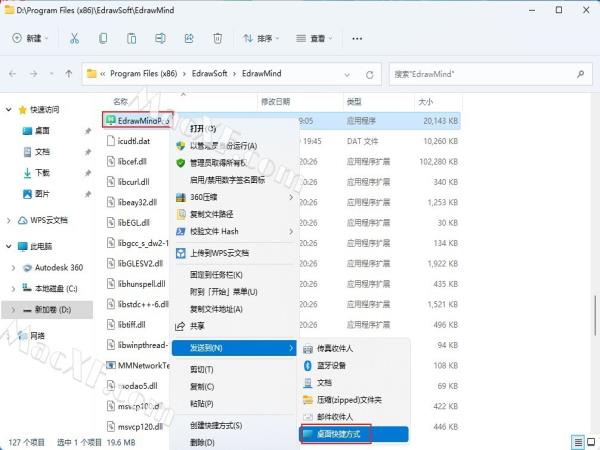Screen dimensions: 600x450
Task: Send to 邮件收件人 in submenu
Action: pyautogui.click(x=354, y=417)
